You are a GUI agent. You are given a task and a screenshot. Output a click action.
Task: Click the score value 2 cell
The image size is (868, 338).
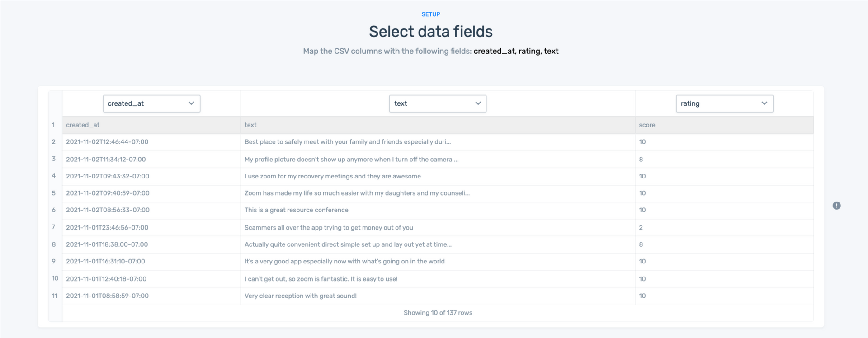(x=641, y=228)
